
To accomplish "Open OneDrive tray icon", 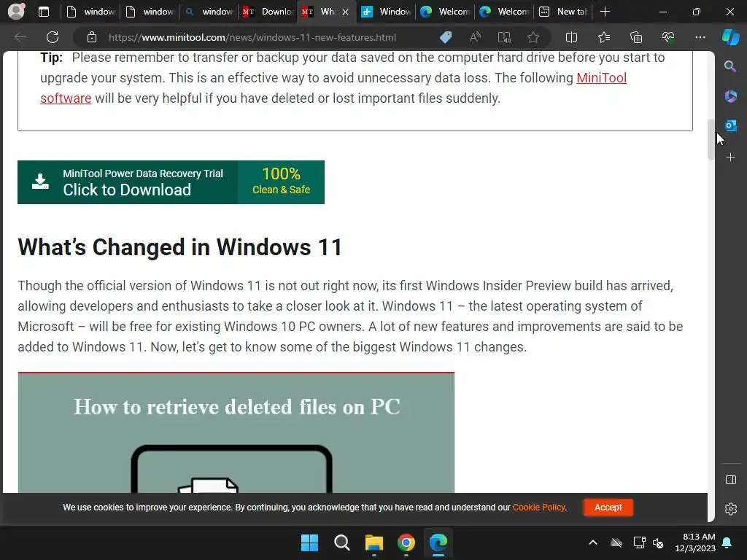I will pos(616,542).
